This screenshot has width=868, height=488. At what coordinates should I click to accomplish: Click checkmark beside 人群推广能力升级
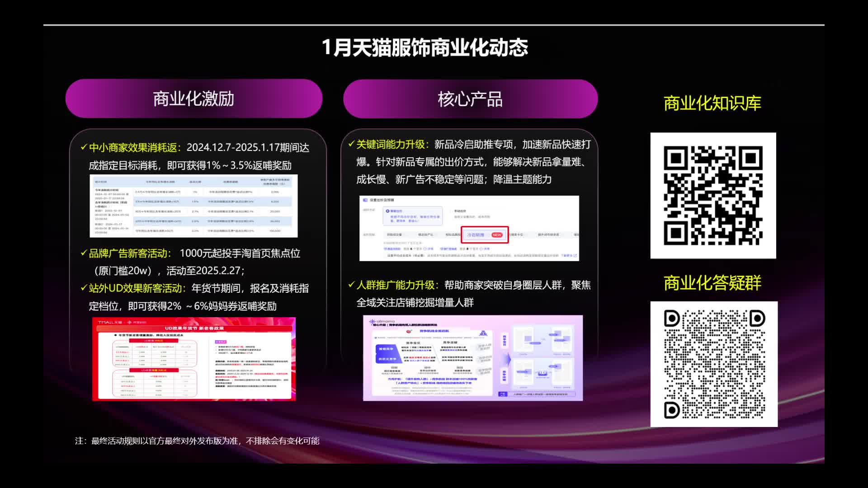[351, 285]
